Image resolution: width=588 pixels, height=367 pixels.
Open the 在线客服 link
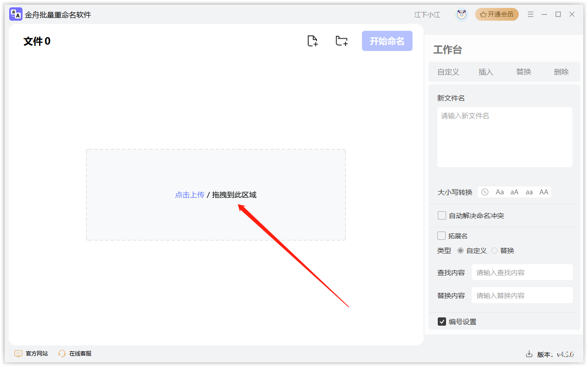[80, 354]
